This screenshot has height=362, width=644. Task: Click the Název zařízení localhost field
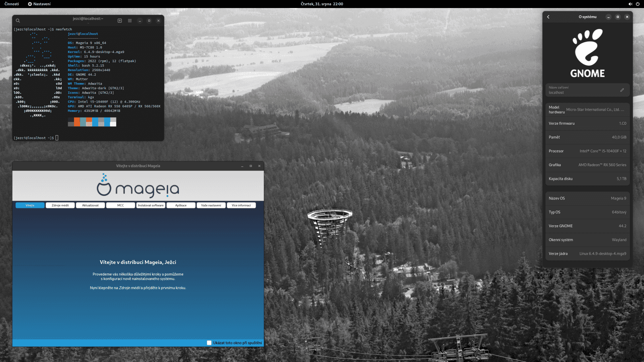click(588, 90)
